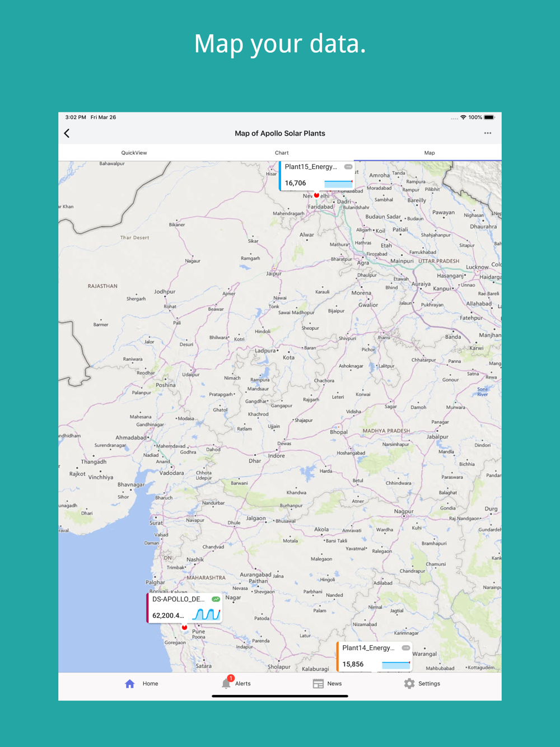Click the RAJASTHAN state label
The image size is (560, 747).
[x=102, y=286]
